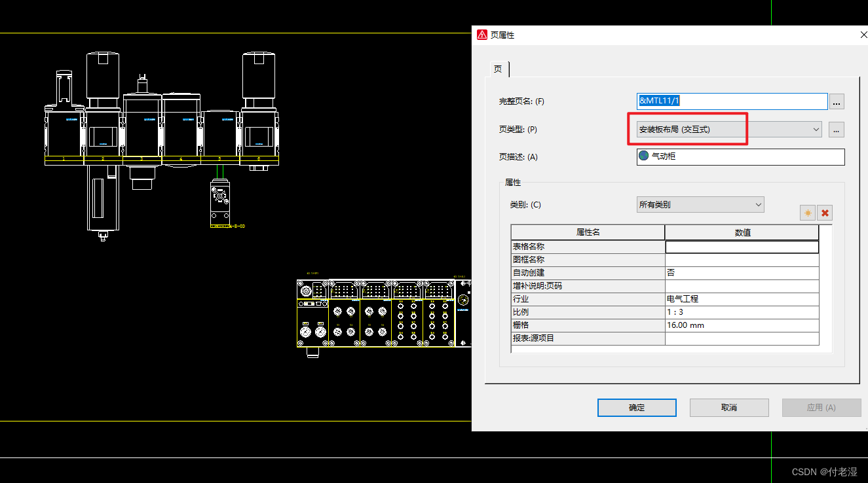Click the ... browse button beside 完整页名

click(x=836, y=101)
